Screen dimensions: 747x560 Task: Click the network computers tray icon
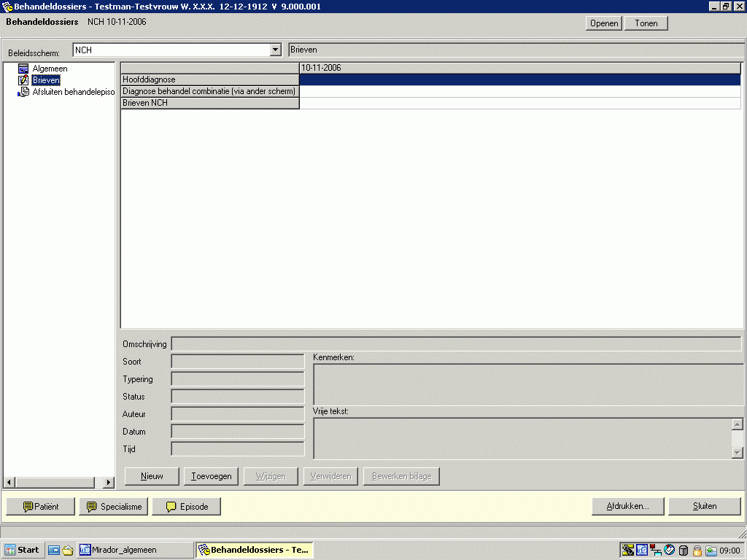(655, 551)
